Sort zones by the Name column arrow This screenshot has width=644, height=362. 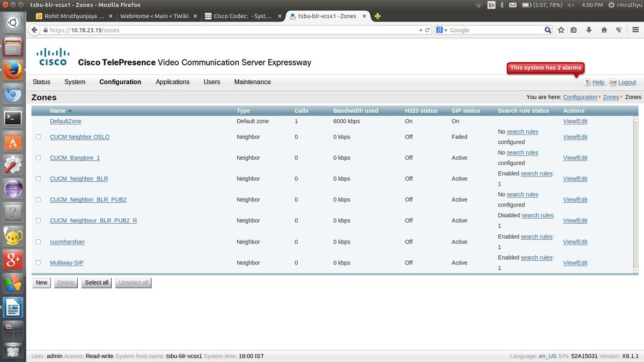coord(70,111)
